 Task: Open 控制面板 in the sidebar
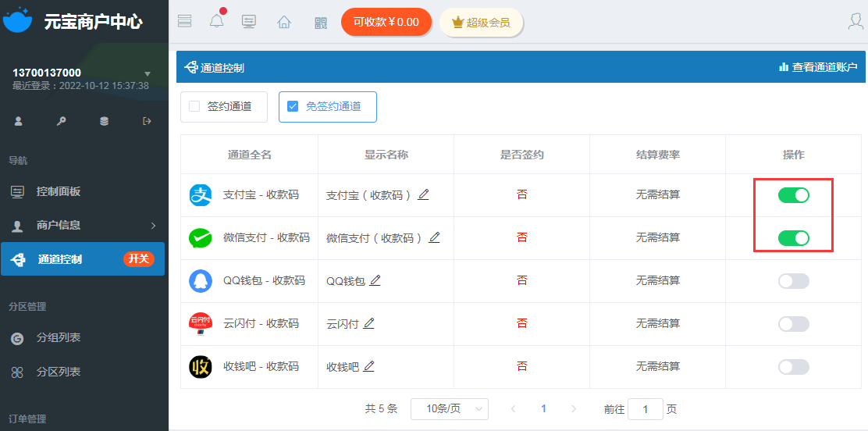[59, 192]
